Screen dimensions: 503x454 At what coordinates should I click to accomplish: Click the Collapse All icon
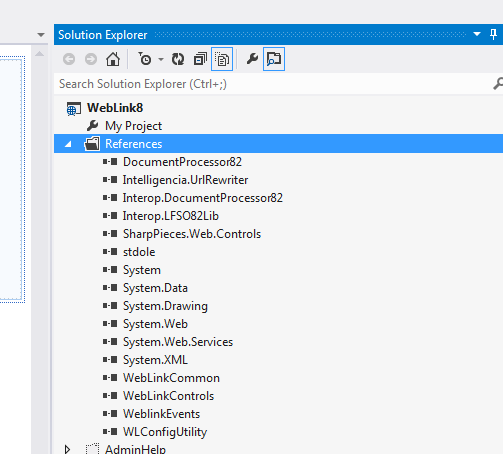[x=200, y=59]
